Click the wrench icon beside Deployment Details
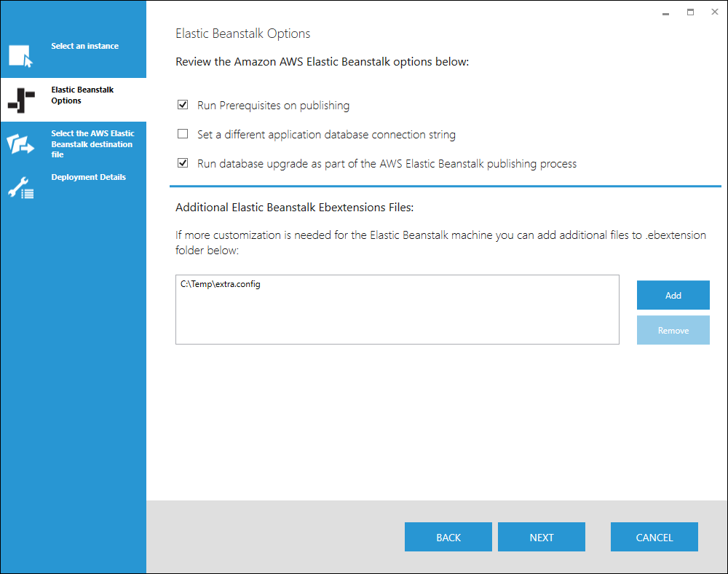The height and width of the screenshot is (574, 728). 20,186
